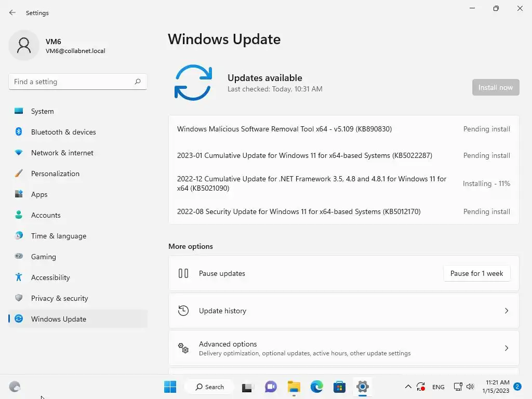Screen dimensions: 532x399
Task: Click the Advanced options title text
Action: point(228,344)
